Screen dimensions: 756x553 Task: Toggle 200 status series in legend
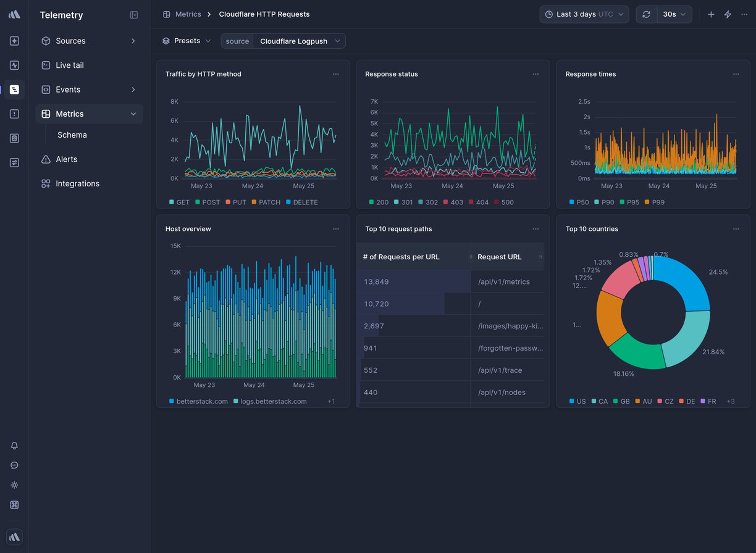click(x=379, y=202)
